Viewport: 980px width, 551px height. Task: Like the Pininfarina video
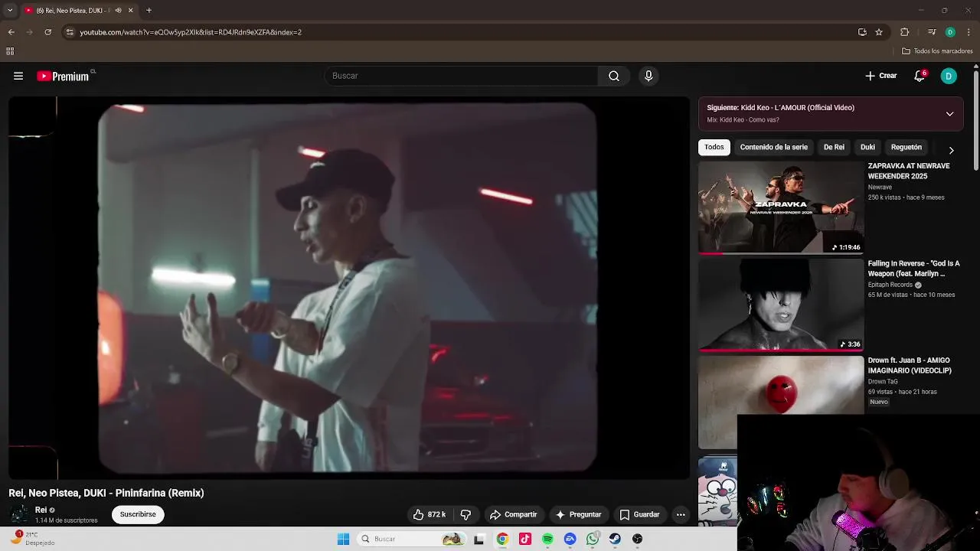click(430, 514)
